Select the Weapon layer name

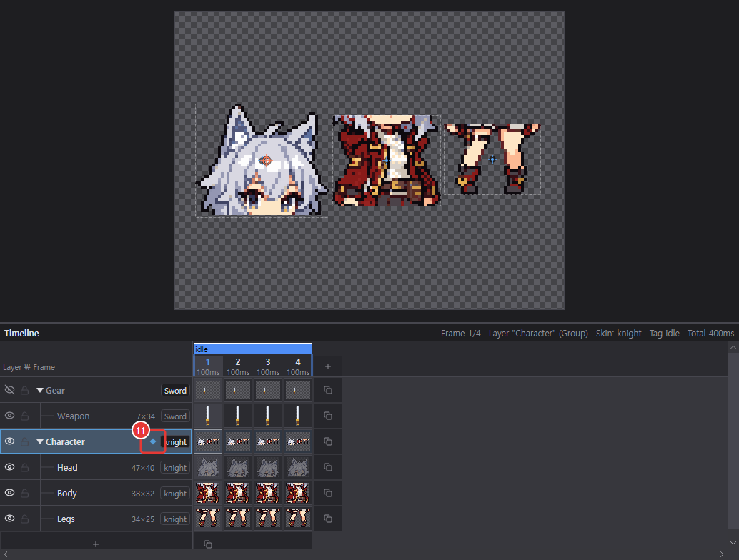tap(73, 416)
